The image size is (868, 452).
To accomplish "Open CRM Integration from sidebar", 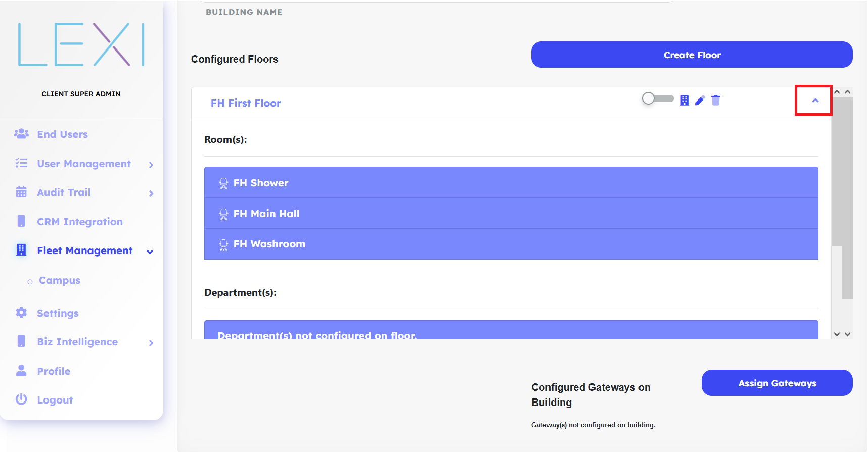I will coord(80,222).
